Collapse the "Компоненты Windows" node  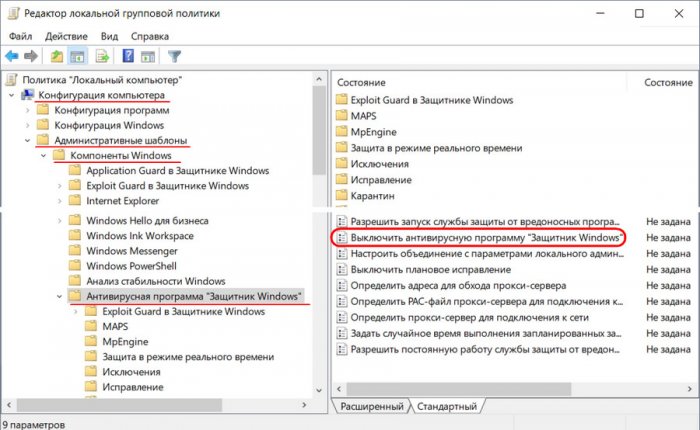tap(44, 156)
